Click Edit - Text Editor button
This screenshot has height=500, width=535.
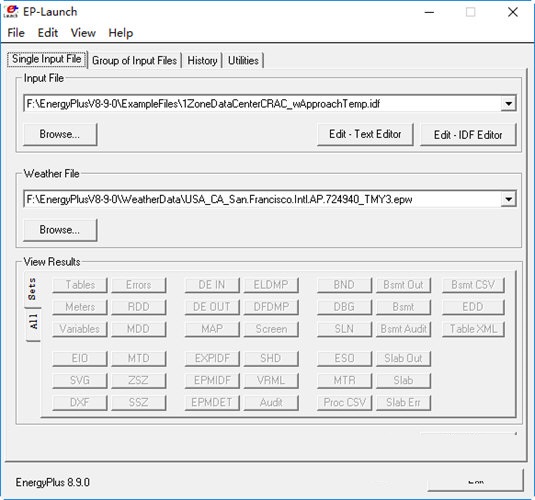(365, 134)
